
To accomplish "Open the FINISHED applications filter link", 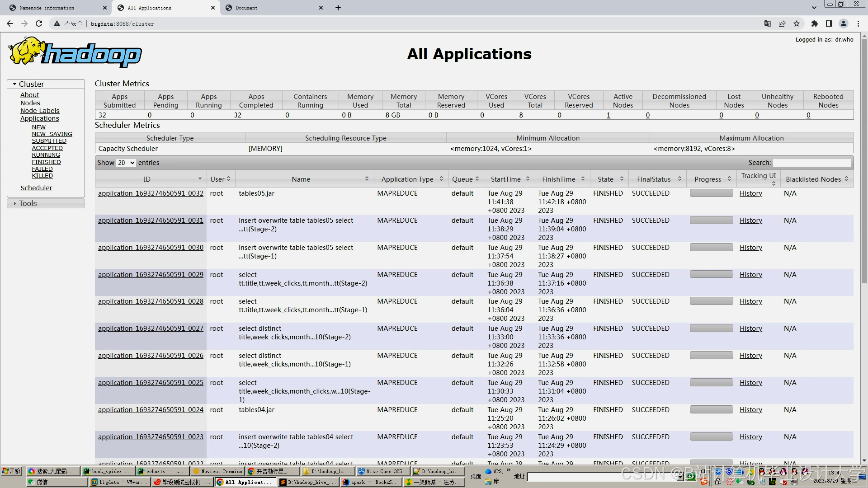I will click(x=46, y=162).
